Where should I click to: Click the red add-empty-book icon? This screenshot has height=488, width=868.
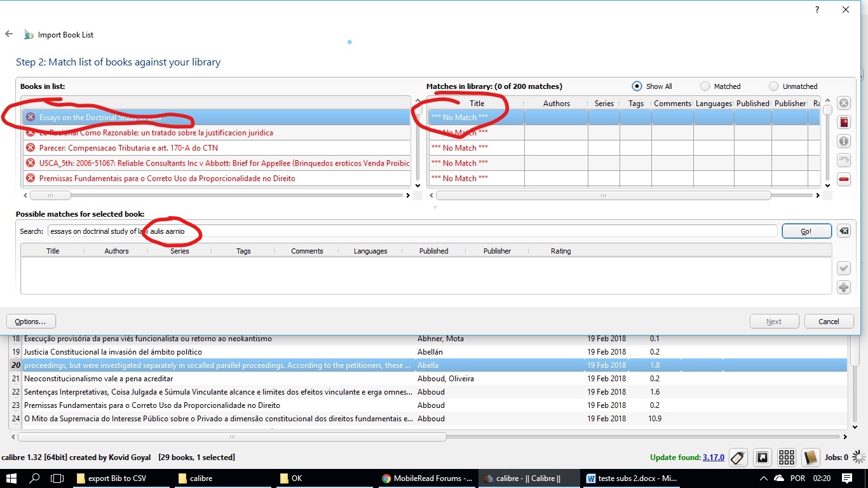click(844, 122)
